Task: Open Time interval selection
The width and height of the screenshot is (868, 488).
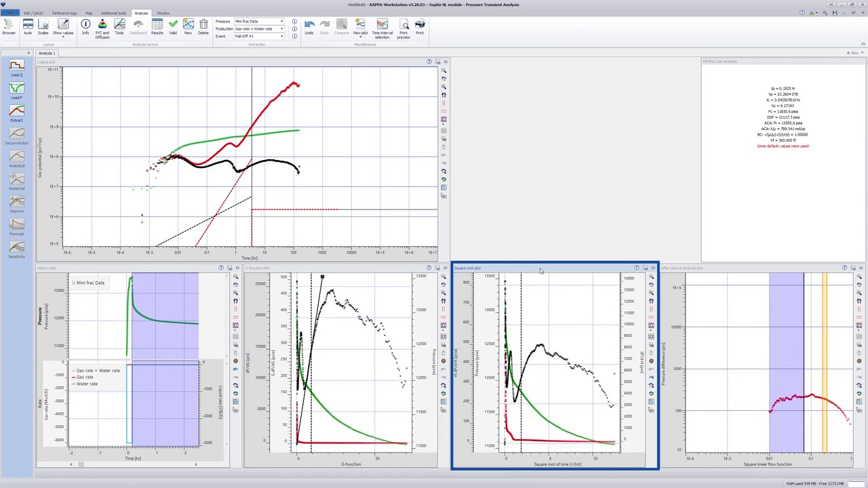Action: (382, 29)
